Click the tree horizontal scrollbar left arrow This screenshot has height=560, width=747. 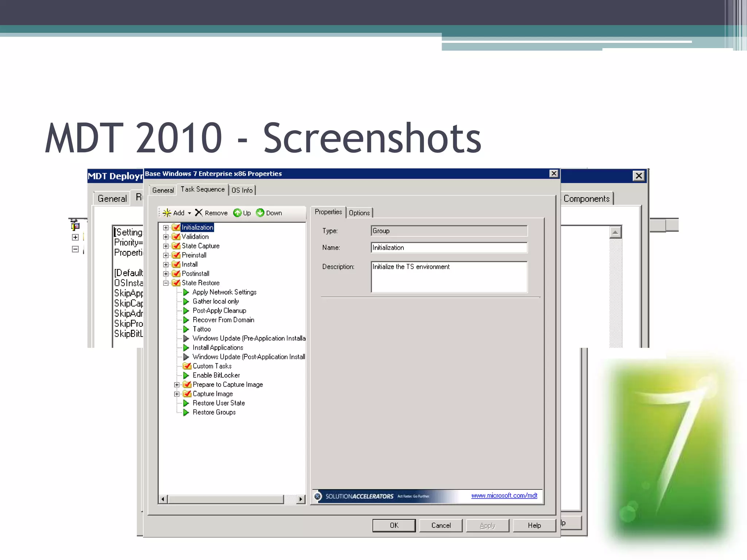pyautogui.click(x=163, y=499)
